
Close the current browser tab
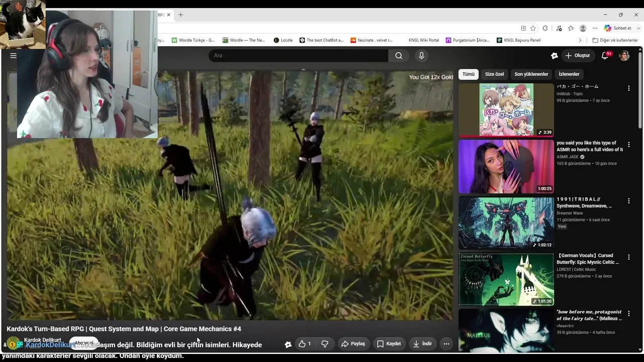pos(169,15)
